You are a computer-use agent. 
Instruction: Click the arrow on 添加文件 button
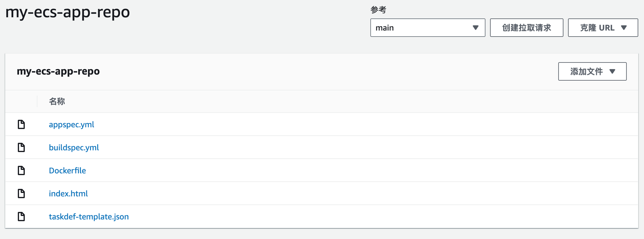point(612,71)
